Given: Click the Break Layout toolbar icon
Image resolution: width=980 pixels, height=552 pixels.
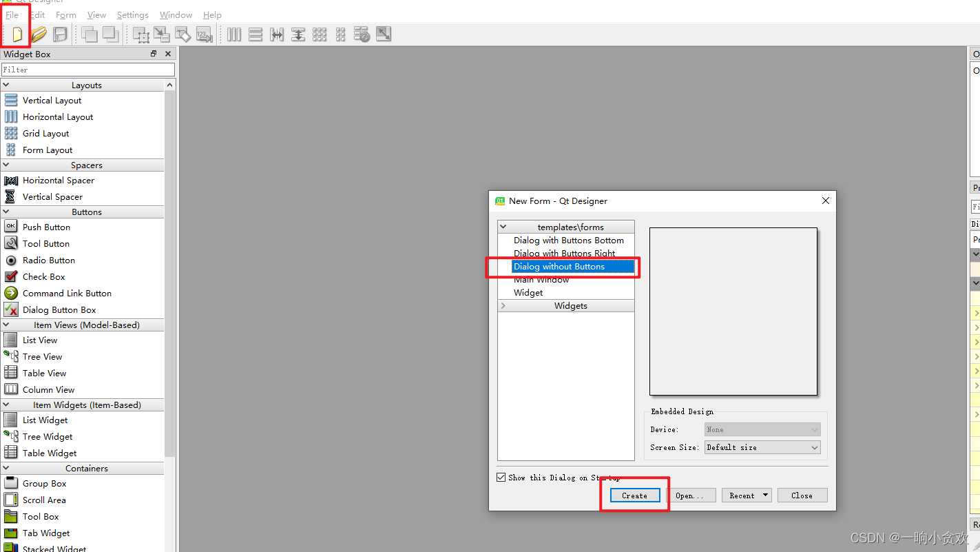Looking at the screenshot, I should (x=362, y=34).
